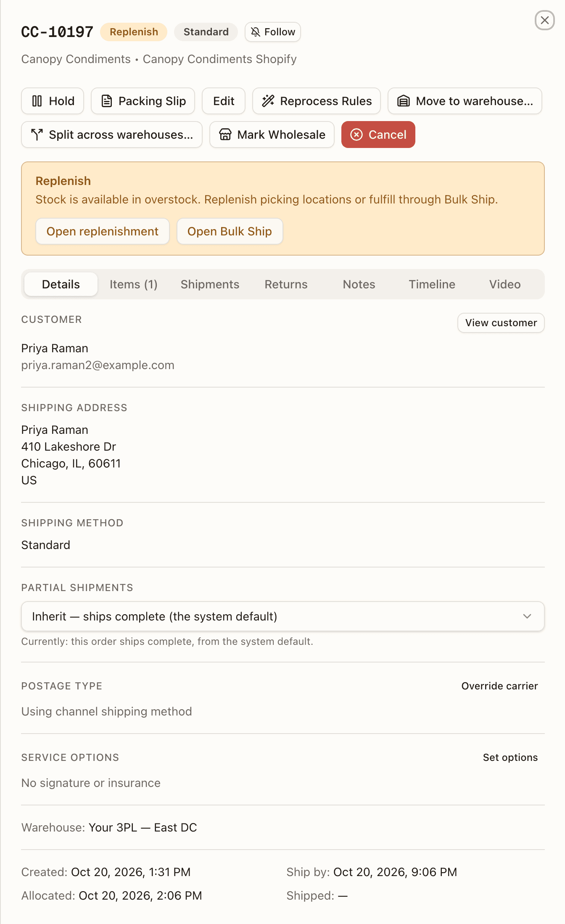Click Set options for service options
Viewport: 565px width, 924px height.
click(x=510, y=758)
